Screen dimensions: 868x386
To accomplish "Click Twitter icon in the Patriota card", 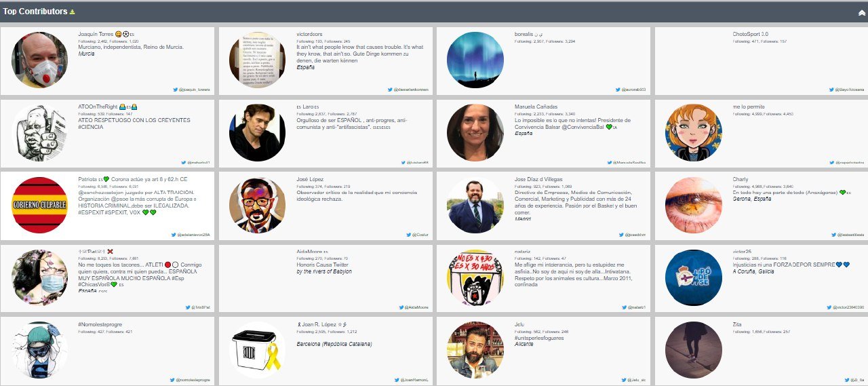I will 173,235.
